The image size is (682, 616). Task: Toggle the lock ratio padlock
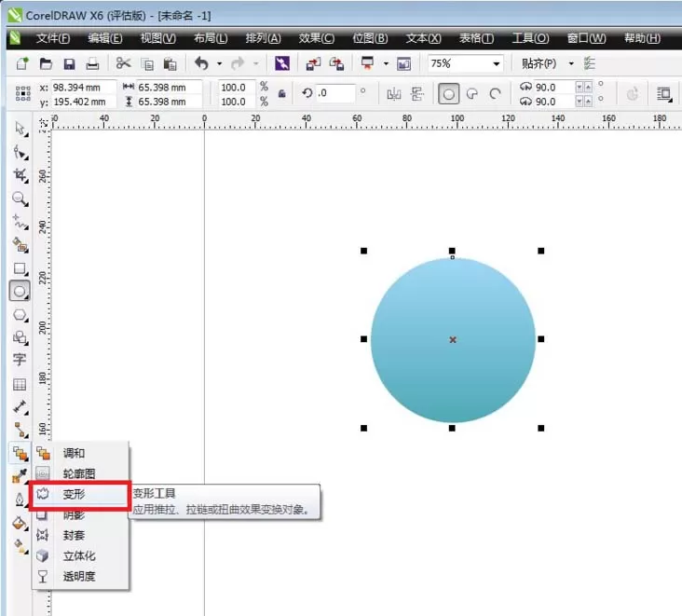(282, 94)
